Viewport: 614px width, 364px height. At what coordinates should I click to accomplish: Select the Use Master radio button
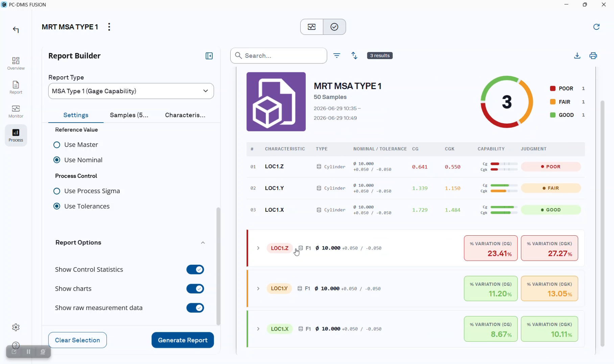click(57, 145)
